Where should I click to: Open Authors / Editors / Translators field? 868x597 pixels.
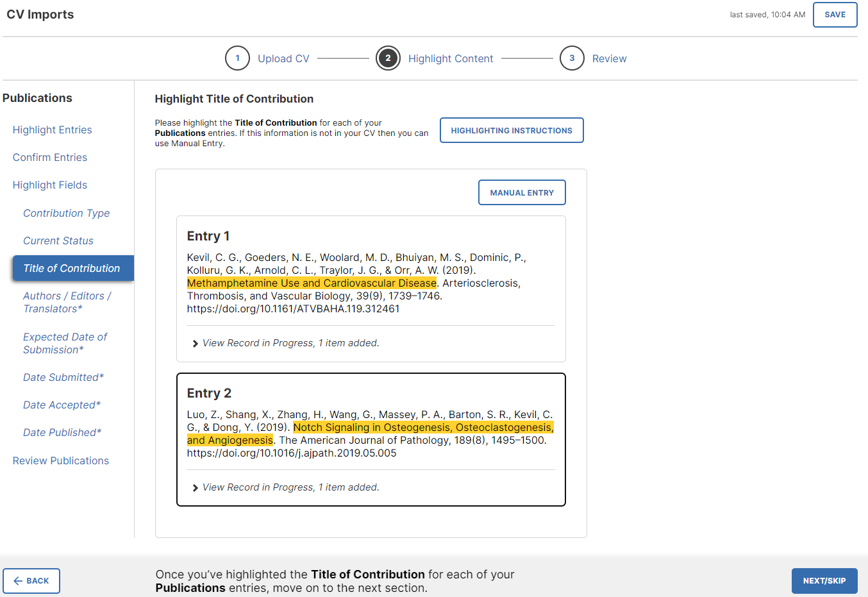click(67, 302)
